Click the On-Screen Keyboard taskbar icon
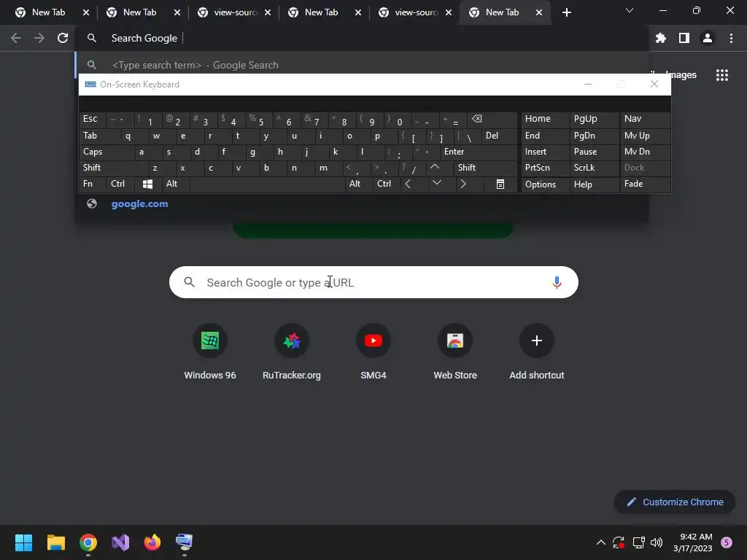Image resolution: width=747 pixels, height=560 pixels. 184,542
